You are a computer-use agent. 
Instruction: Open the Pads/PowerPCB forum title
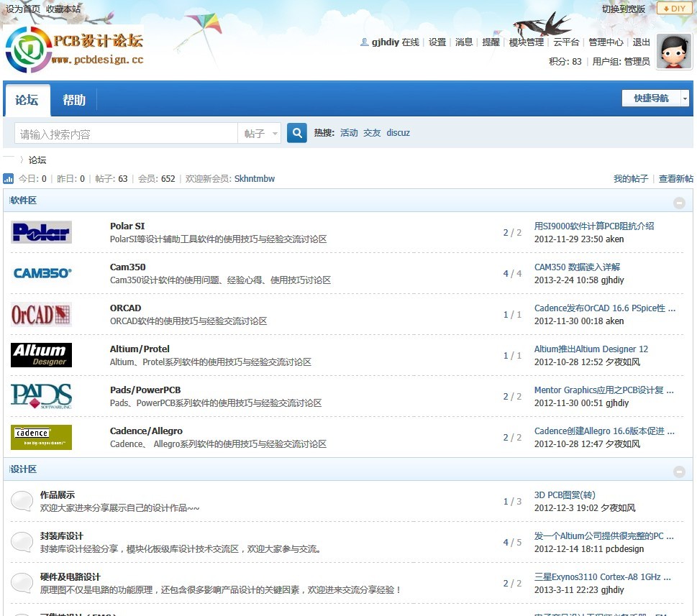(145, 390)
